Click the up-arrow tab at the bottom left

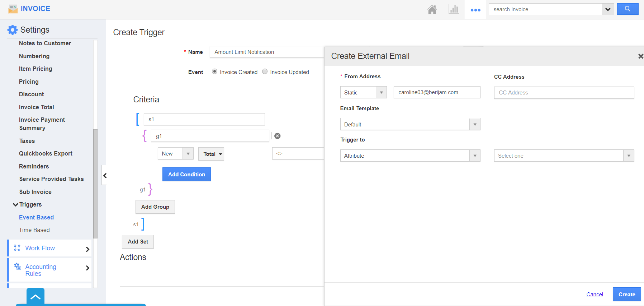tap(35, 297)
